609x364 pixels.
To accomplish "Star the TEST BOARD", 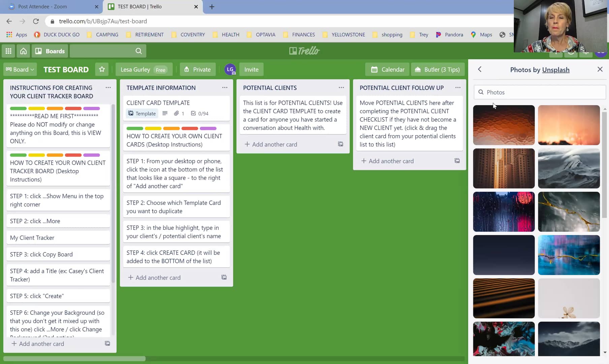I will click(x=101, y=69).
